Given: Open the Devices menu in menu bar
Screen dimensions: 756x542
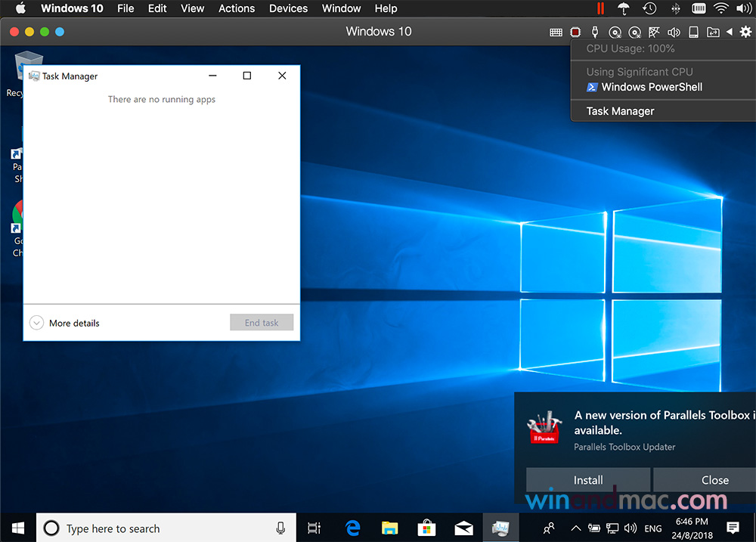Looking at the screenshot, I should [x=288, y=8].
